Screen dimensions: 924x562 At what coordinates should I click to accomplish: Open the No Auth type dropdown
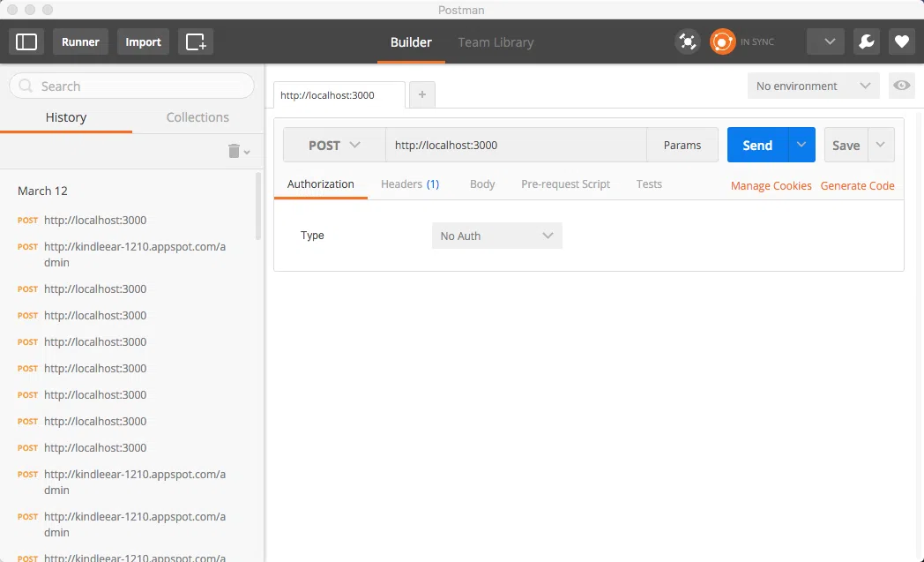(496, 236)
